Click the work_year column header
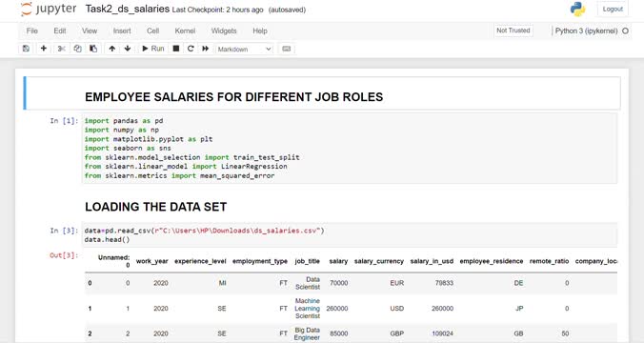644x343 pixels. (152, 261)
